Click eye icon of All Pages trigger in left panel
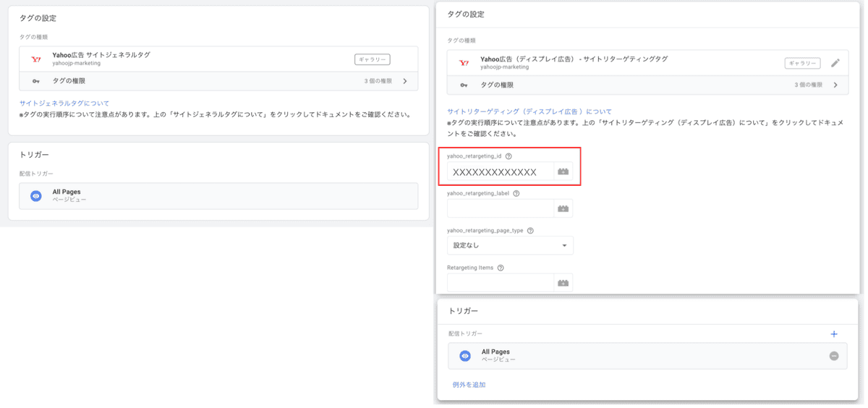 (36, 196)
